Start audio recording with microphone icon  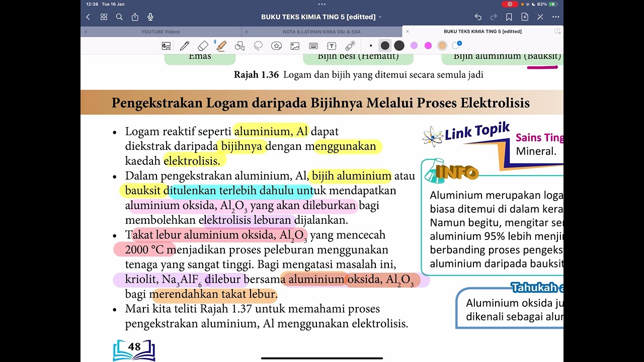(x=150, y=17)
